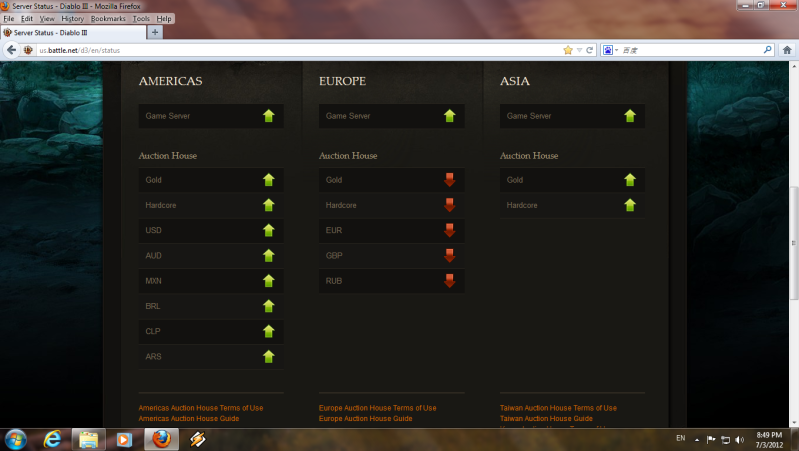Click the Americas Game Server green arrow
799x451 pixels.
[268, 116]
